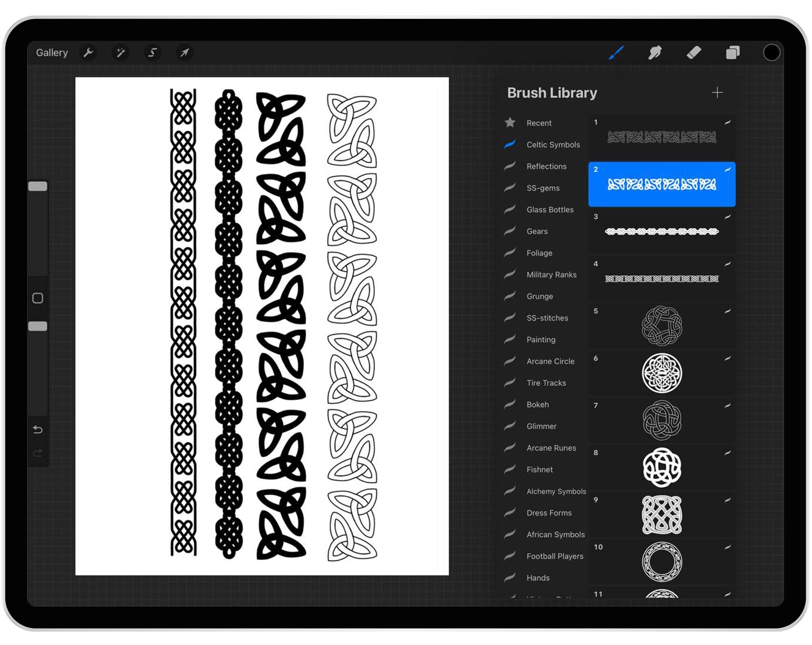Return to the Gallery
812x645 pixels.
coord(52,52)
